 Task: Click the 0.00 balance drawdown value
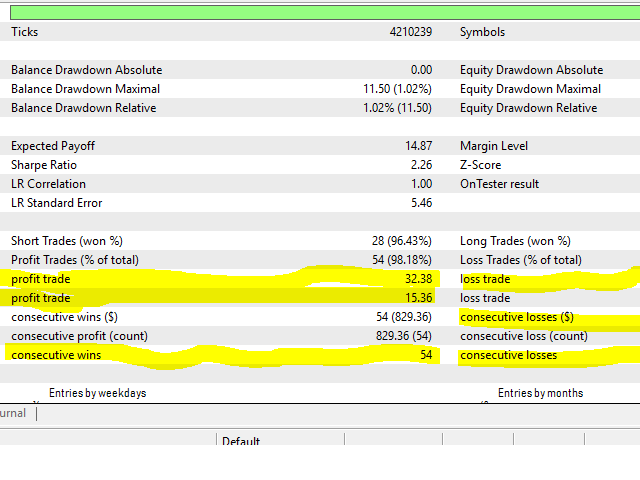[421, 70]
